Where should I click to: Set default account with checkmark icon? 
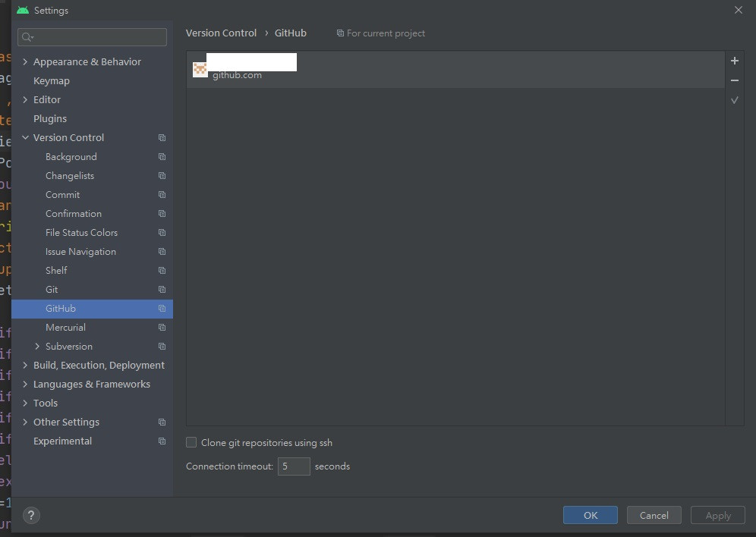(x=734, y=100)
